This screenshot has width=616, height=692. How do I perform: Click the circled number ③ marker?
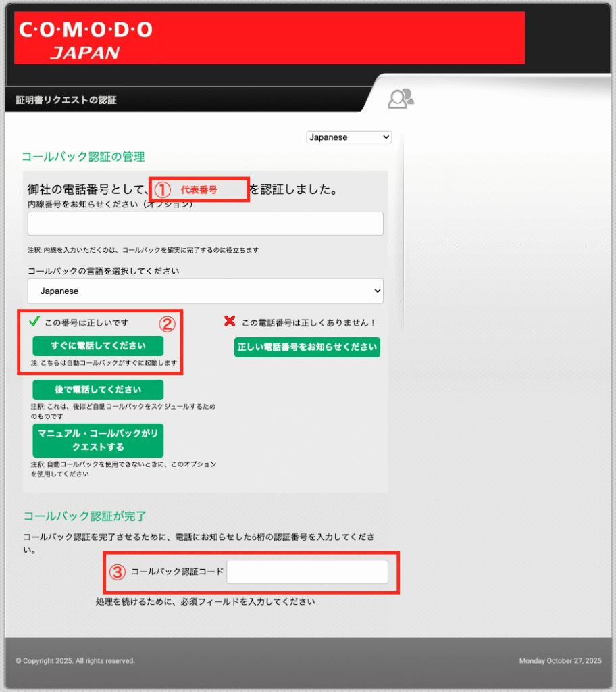click(118, 572)
